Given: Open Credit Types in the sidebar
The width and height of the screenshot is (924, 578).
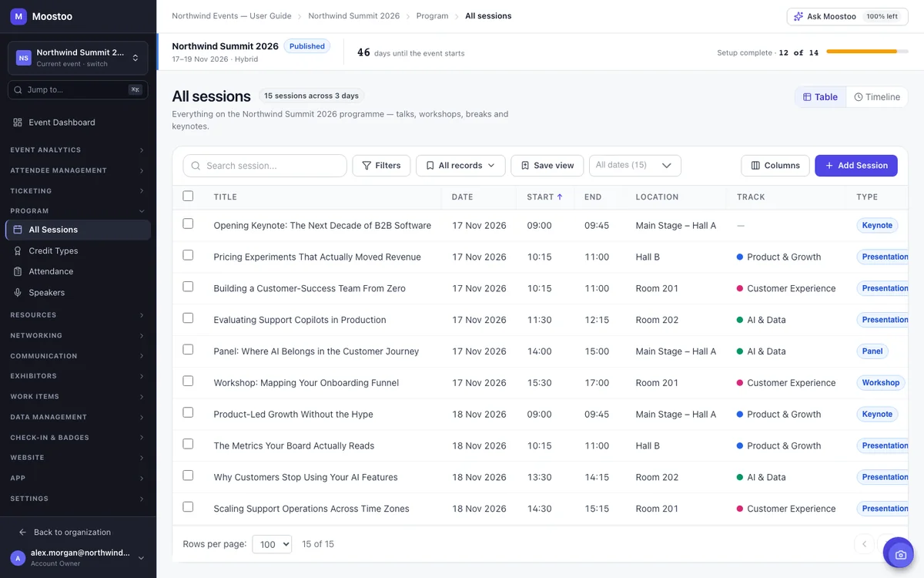Looking at the screenshot, I should (78, 250).
